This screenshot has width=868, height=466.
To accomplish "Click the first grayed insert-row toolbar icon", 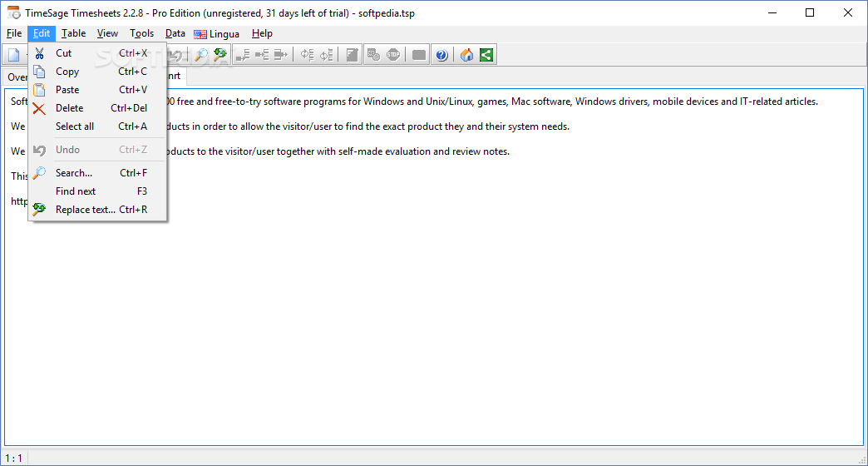I will 243,55.
